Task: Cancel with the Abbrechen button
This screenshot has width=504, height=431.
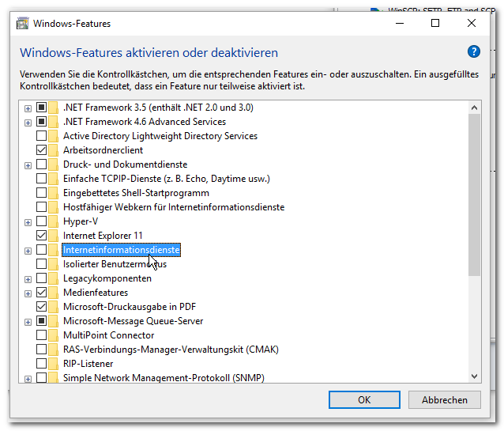Action: [445, 400]
